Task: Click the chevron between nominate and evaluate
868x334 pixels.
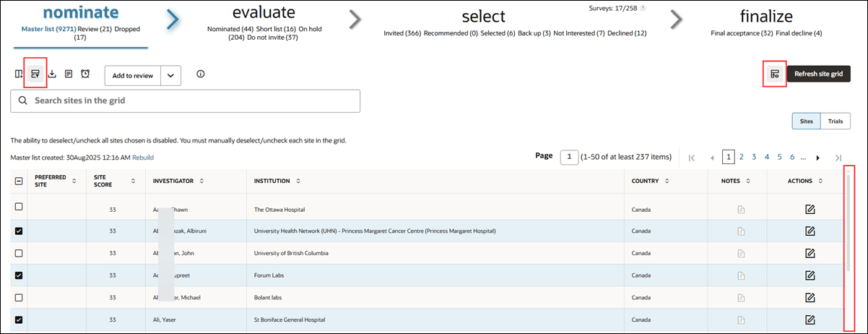Action: click(173, 20)
